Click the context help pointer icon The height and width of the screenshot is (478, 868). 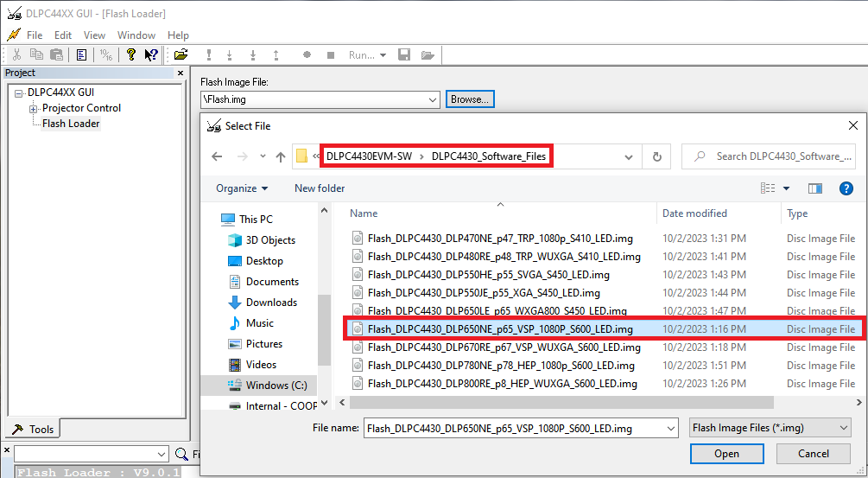[151, 54]
